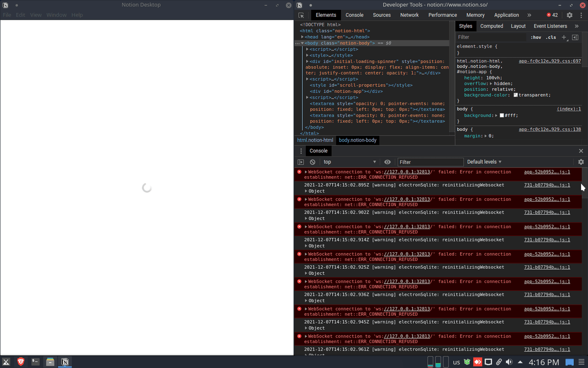Screen dimensions: 588x368
Task: Open Notion from the taskbar
Action: (65, 362)
